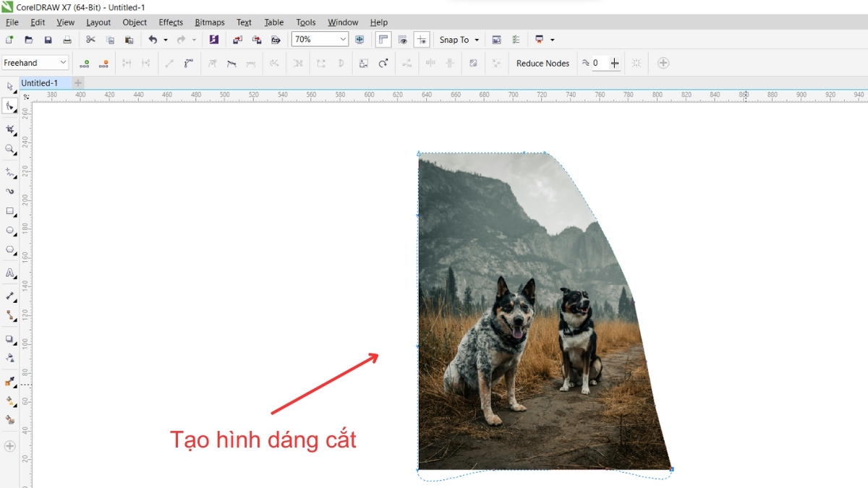
Task: Click the Application launcher icon
Action: tap(540, 40)
